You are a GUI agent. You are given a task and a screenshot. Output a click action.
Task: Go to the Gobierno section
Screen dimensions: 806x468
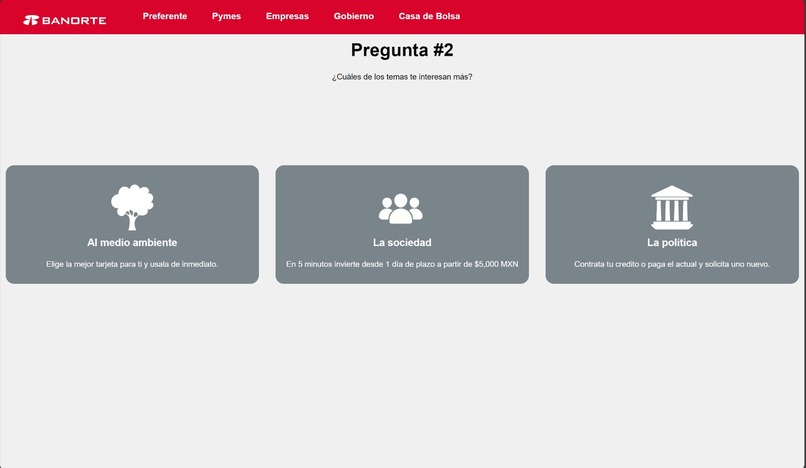[x=354, y=16]
